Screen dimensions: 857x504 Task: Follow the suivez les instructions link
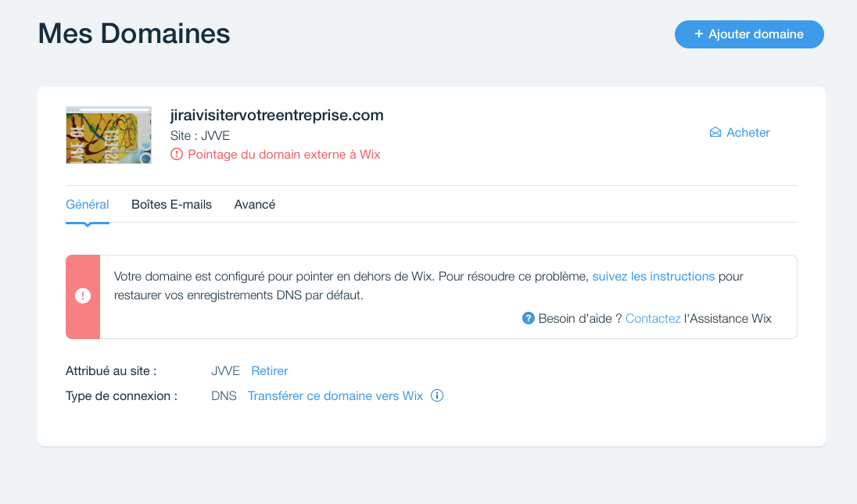point(653,277)
